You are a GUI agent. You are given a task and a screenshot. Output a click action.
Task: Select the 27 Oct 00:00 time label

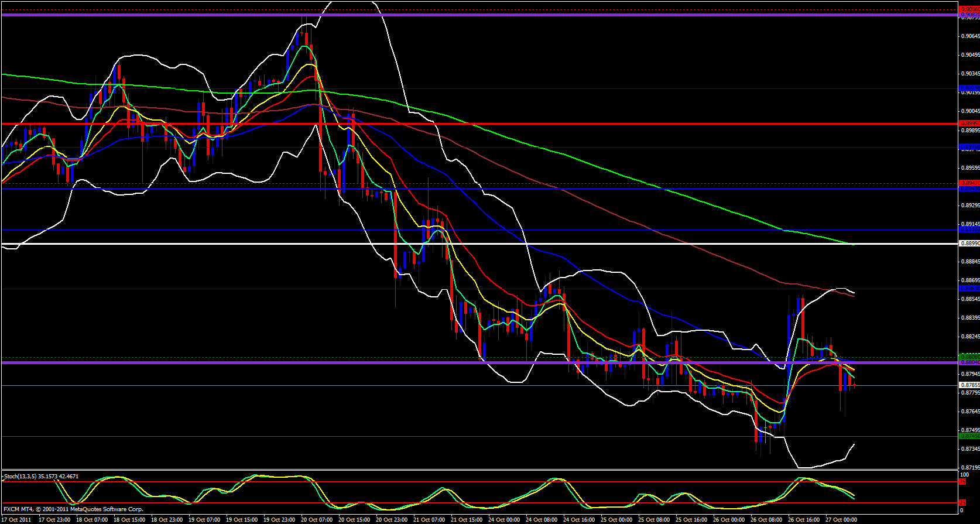click(841, 520)
